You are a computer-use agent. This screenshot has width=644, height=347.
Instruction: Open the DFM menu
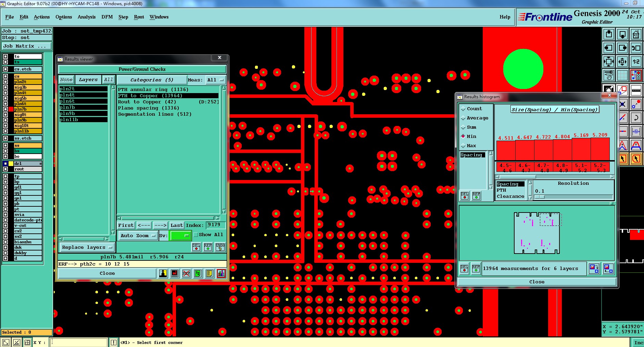pyautogui.click(x=107, y=17)
